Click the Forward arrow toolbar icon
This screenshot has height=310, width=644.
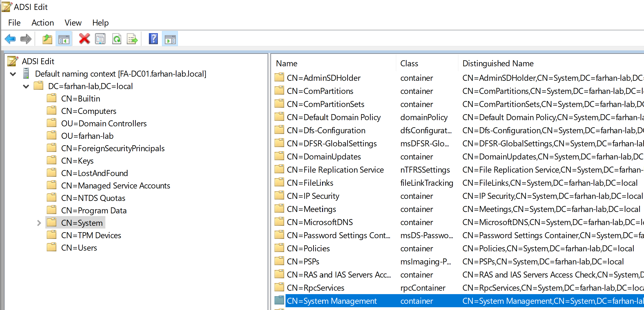click(26, 39)
